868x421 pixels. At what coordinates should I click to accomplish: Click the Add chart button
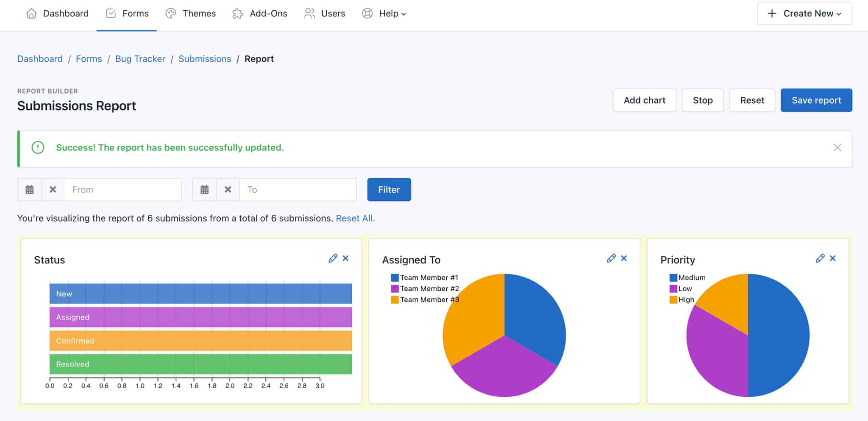[x=644, y=100]
